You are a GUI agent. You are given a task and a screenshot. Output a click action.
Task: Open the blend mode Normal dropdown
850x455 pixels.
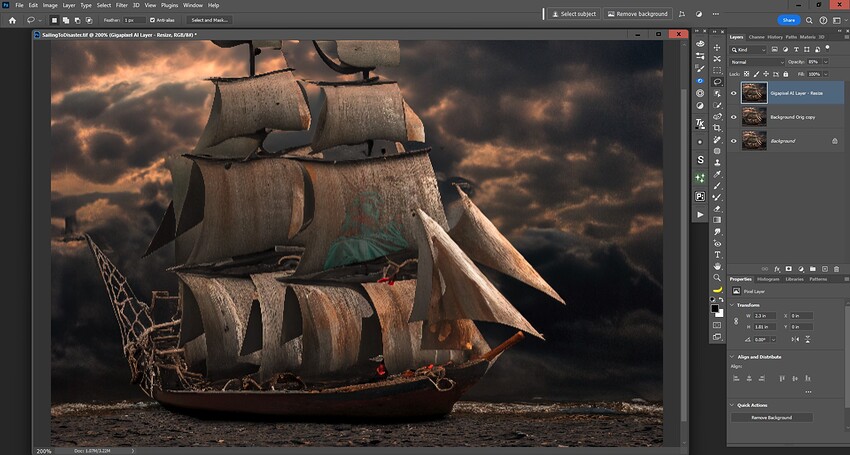(757, 62)
